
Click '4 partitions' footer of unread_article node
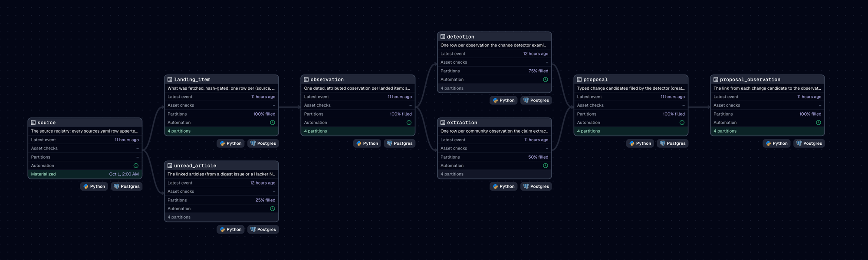coord(221,217)
